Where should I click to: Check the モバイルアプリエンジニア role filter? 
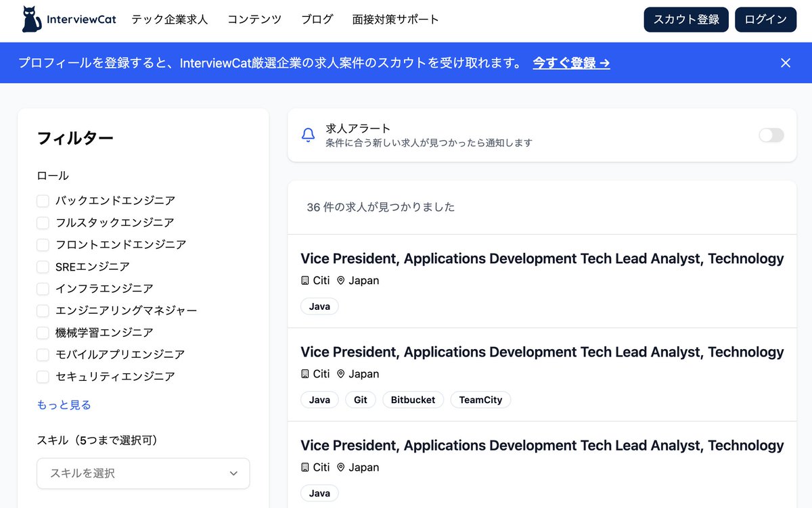coord(43,354)
